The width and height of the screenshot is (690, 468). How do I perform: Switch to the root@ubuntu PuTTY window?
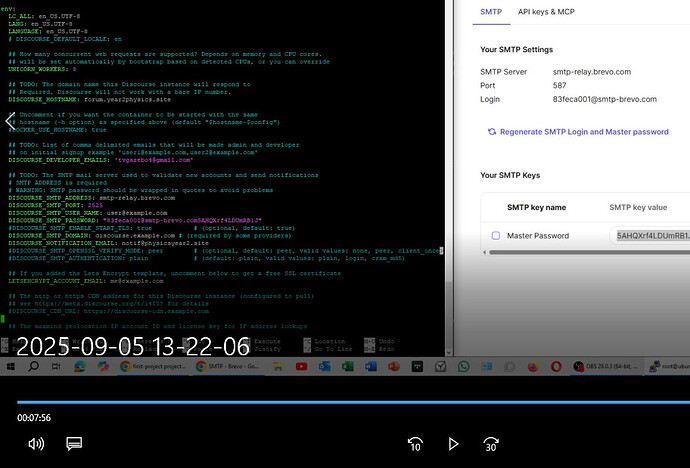tap(669, 366)
